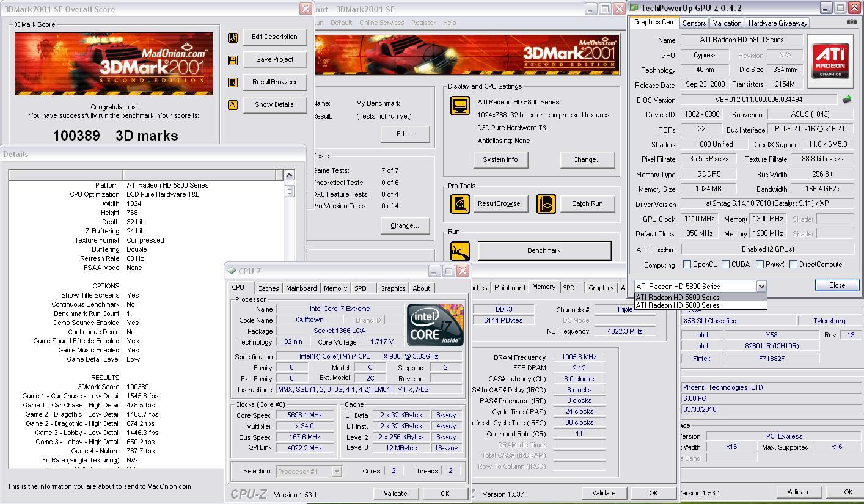864x504 pixels.
Task: Click the Save Project floppy icon
Action: (x=232, y=60)
